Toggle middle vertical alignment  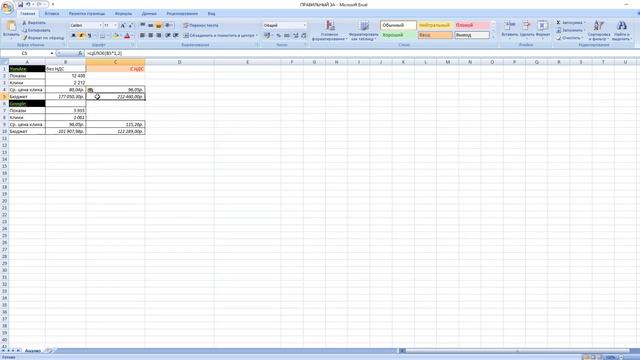coord(150,25)
